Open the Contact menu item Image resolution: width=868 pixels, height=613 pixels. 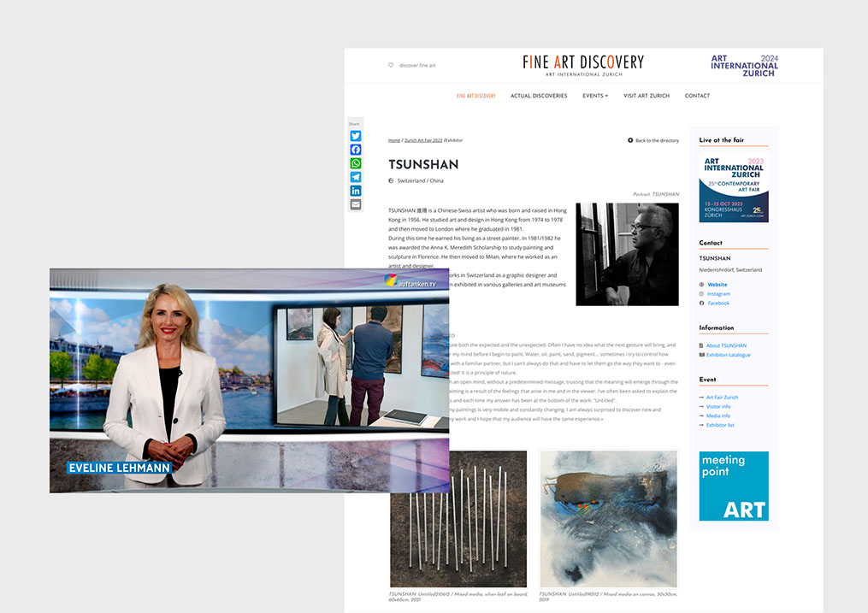(697, 96)
